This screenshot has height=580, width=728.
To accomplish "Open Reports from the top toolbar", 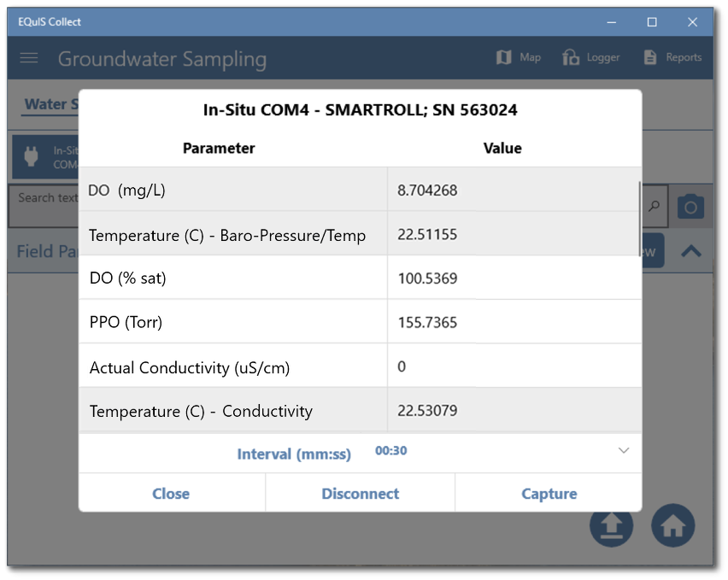I will 672,57.
